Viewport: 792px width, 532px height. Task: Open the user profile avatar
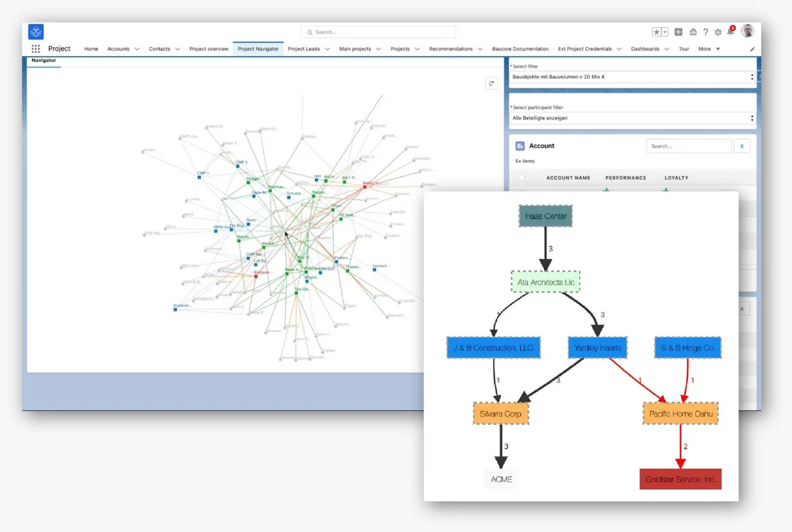(x=748, y=31)
